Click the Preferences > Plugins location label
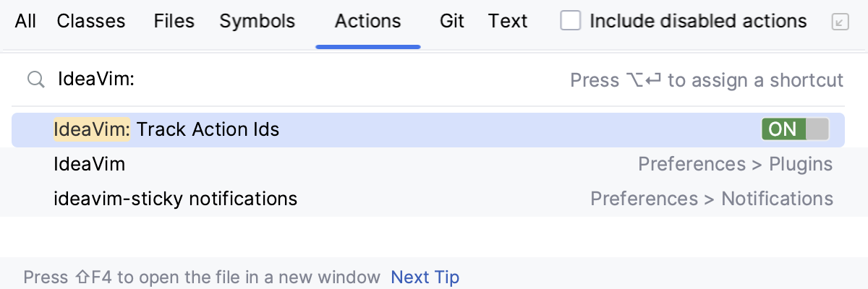 tap(735, 164)
